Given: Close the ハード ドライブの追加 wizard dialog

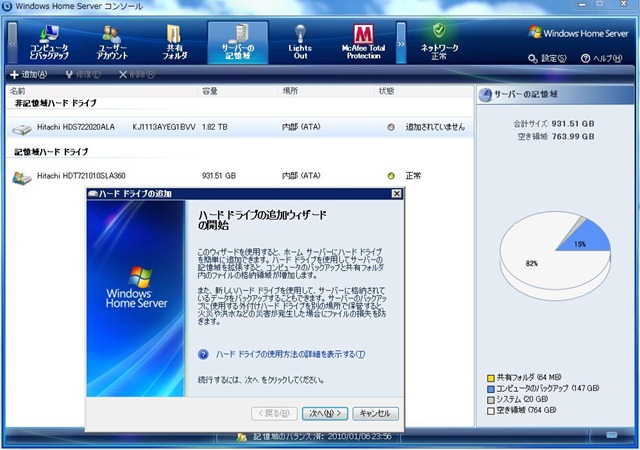Looking at the screenshot, I should (396, 194).
